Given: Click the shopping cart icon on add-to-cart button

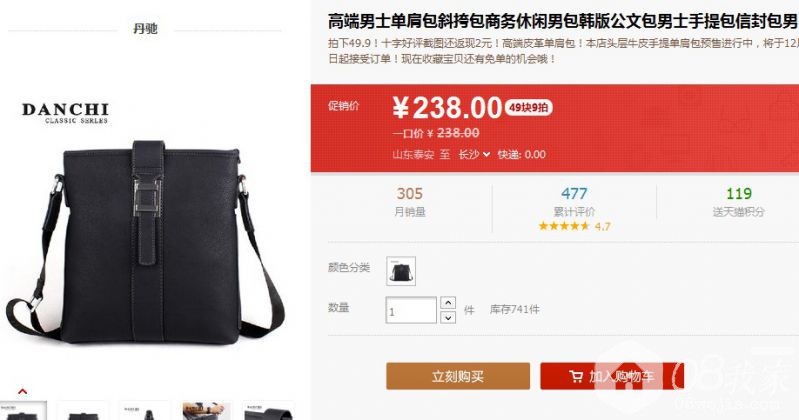Looking at the screenshot, I should coord(576,377).
